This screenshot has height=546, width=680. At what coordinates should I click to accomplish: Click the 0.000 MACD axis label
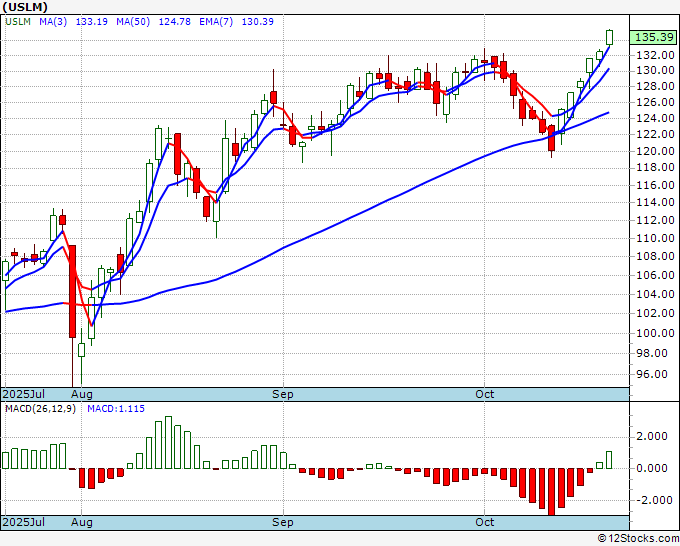pos(652,468)
